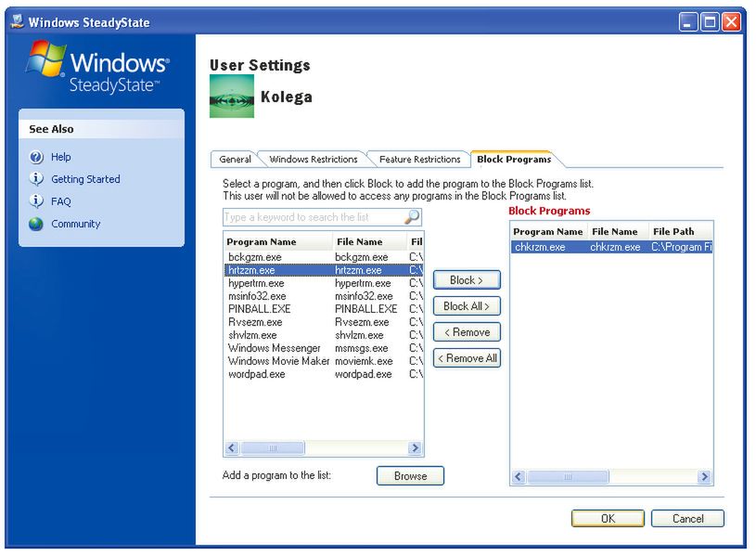The height and width of the screenshot is (556, 756).
Task: Click left list's scroll-right arrow
Action: [414, 448]
